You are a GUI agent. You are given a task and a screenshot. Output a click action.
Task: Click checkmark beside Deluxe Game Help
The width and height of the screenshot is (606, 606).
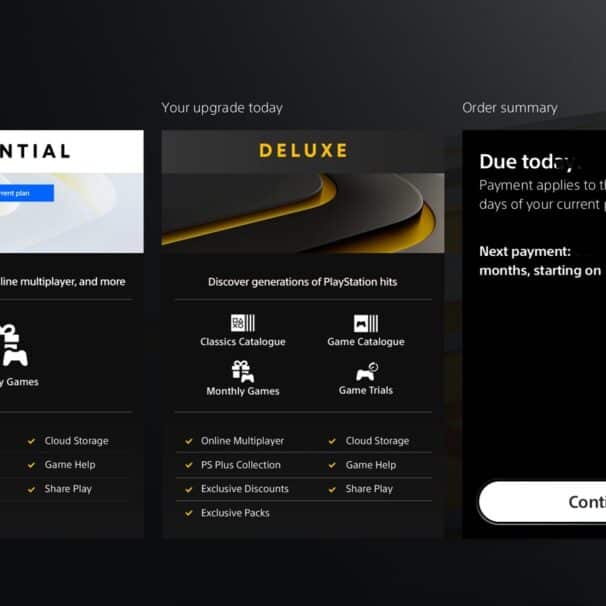(332, 465)
